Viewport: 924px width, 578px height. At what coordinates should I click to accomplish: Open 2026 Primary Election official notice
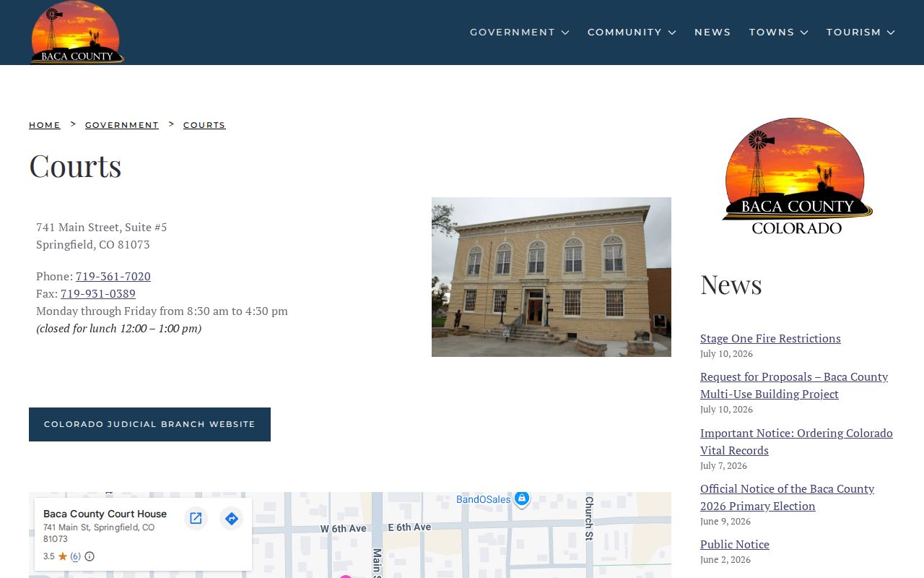tap(787, 497)
